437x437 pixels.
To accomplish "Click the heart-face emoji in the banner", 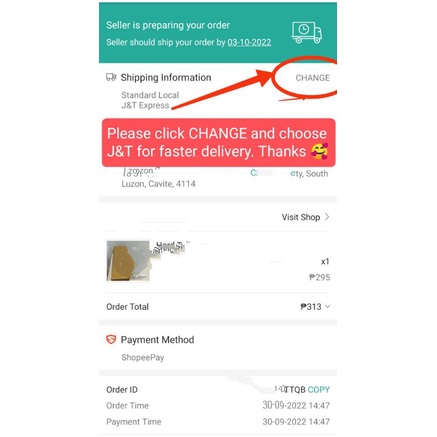I will click(x=319, y=151).
